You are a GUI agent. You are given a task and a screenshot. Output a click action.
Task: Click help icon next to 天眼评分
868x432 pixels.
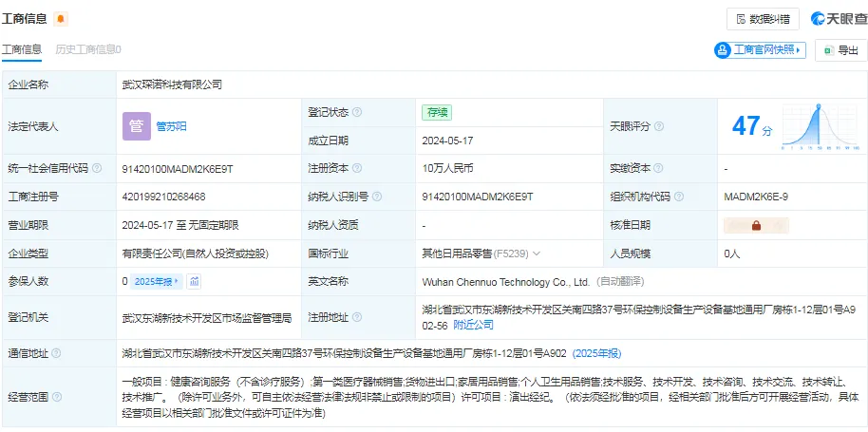(x=659, y=126)
